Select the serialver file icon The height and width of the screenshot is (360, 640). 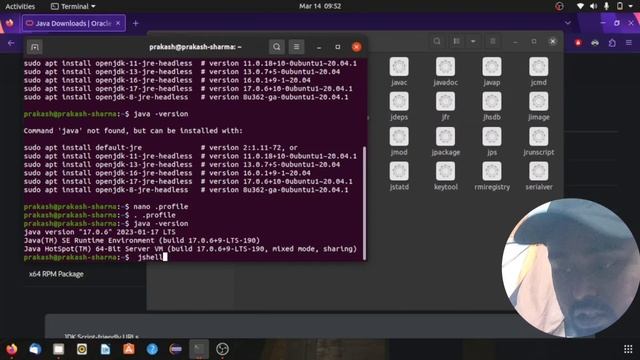click(538, 171)
